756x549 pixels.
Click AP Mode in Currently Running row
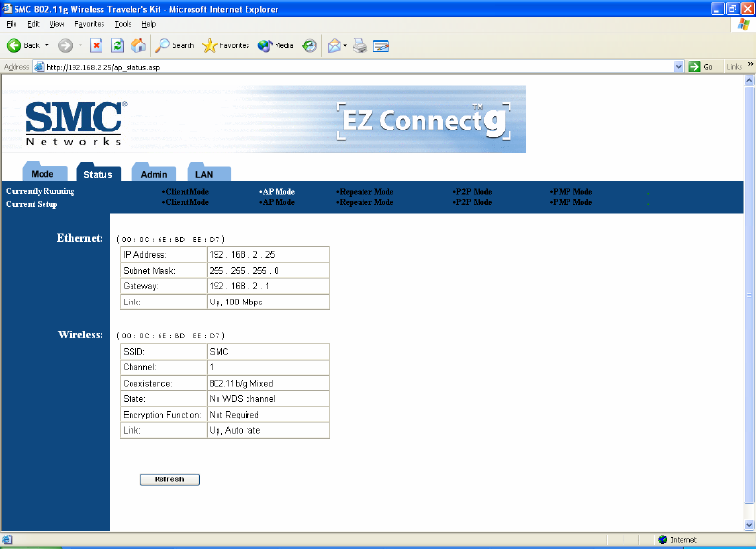tap(277, 191)
